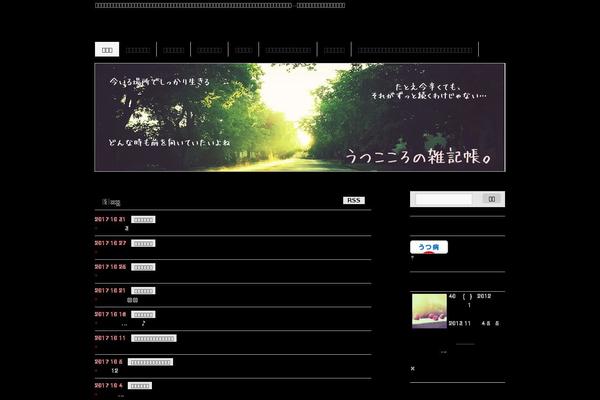This screenshot has height=400, width=600.
Task: Focus the sidebar search input field
Action: (x=444, y=199)
